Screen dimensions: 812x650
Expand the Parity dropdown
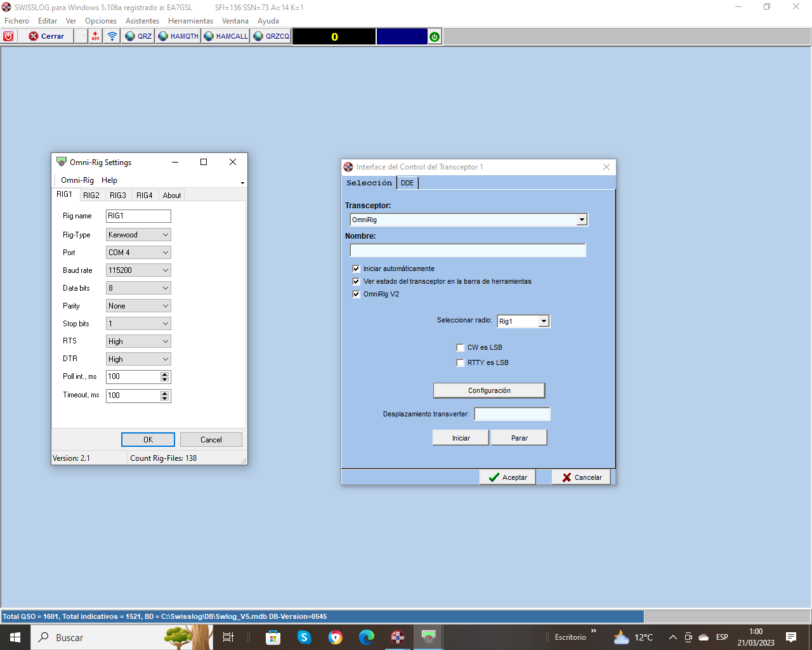point(138,306)
